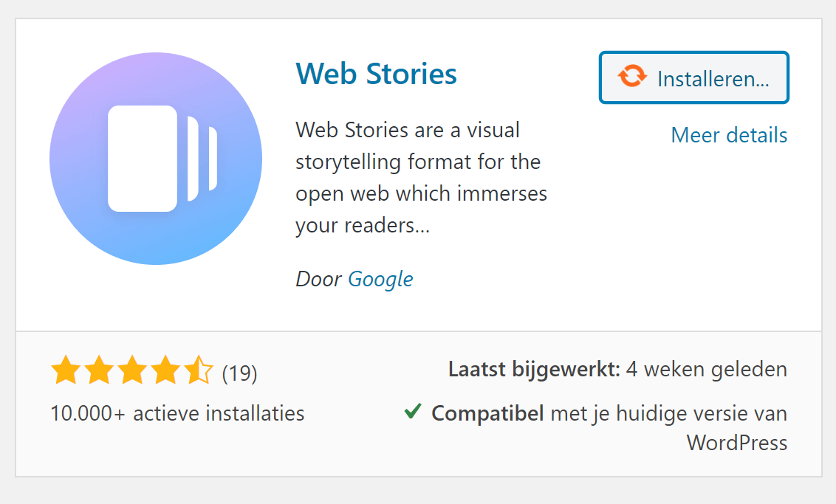The width and height of the screenshot is (836, 504).
Task: Open Meer details for the plugin
Action: 729,135
